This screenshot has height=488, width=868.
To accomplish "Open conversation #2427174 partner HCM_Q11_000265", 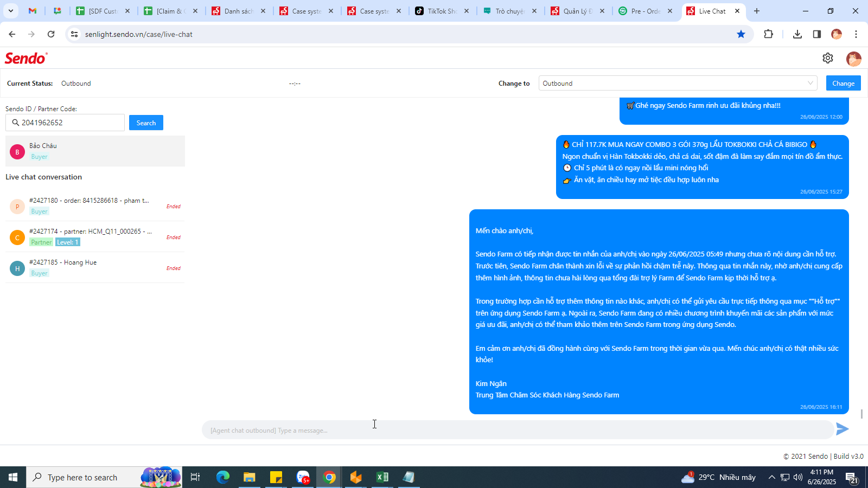I will click(x=95, y=237).
